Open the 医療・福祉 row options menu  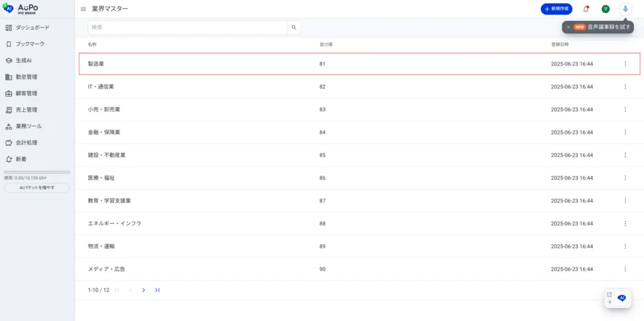tap(625, 178)
